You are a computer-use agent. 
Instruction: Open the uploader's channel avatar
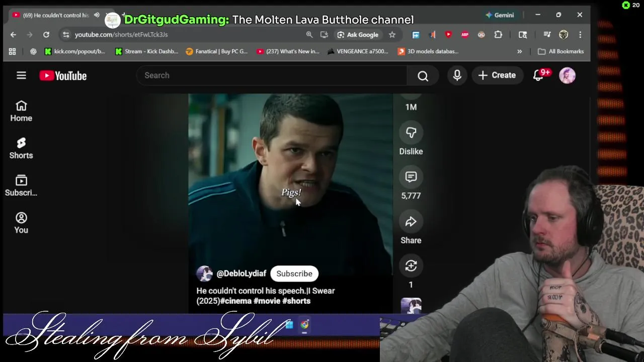click(x=204, y=274)
